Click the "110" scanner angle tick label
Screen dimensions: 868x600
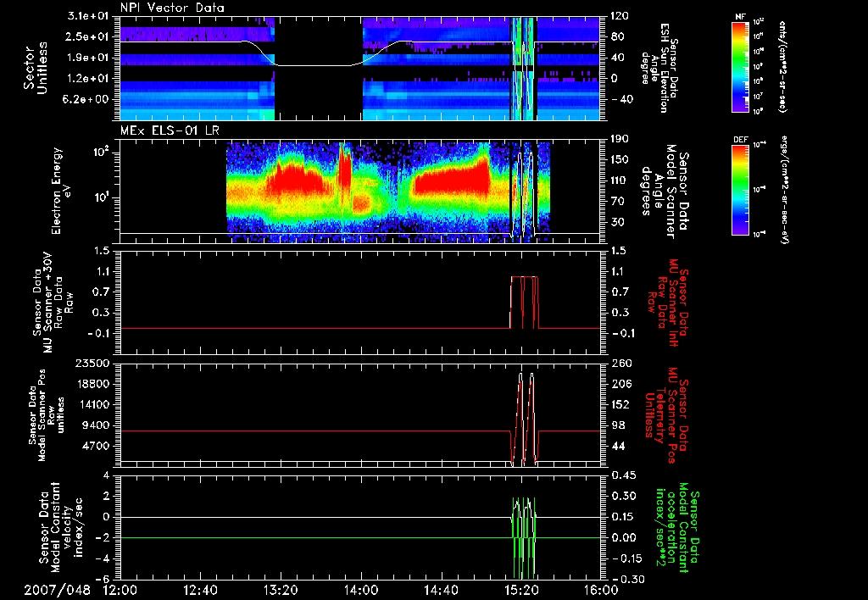[620, 181]
